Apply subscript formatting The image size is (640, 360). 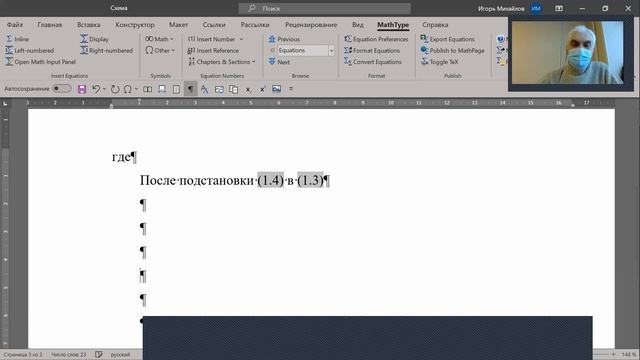248,89
